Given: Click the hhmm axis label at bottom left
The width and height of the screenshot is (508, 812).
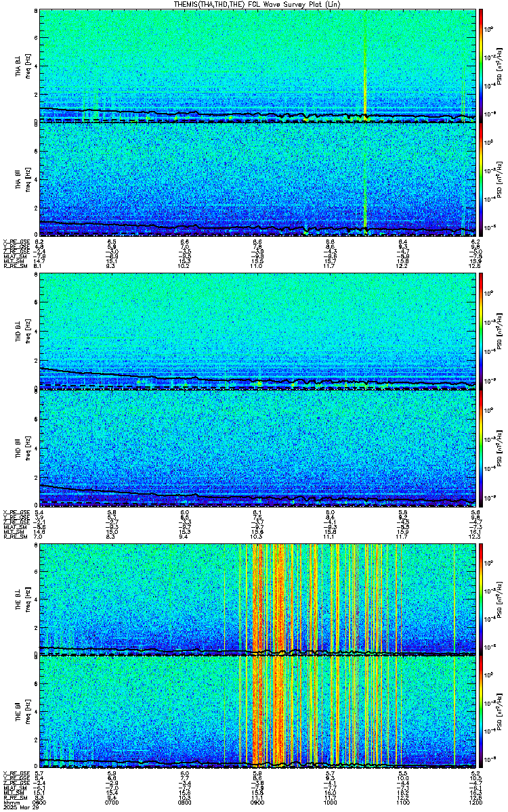Looking at the screenshot, I should coord(9,803).
